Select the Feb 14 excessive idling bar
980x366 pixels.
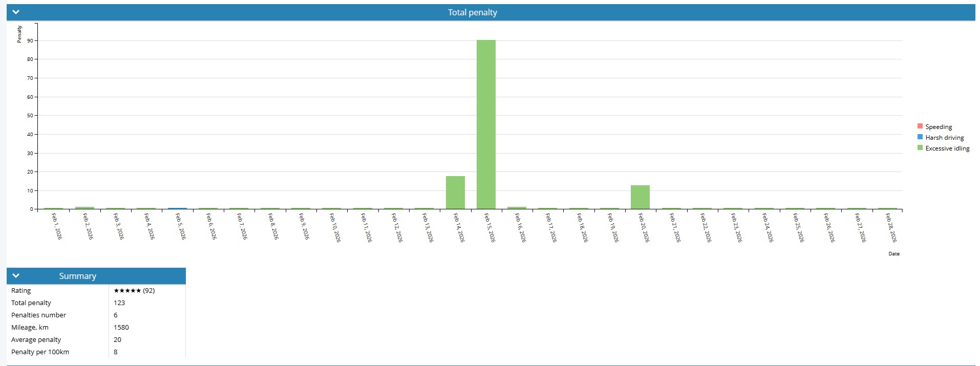[455, 192]
